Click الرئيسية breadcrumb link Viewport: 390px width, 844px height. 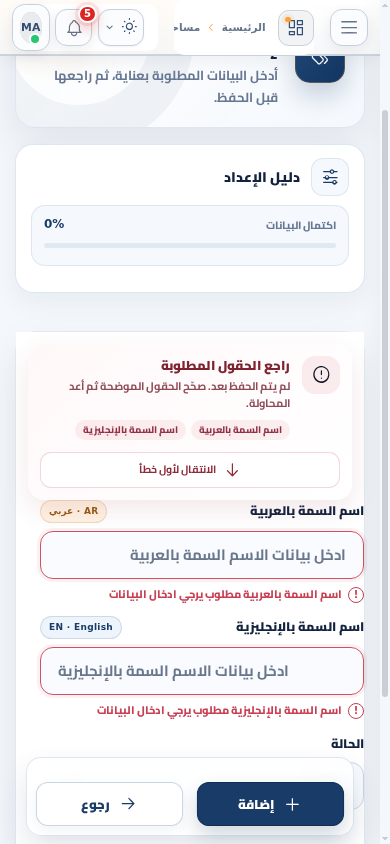(244, 27)
